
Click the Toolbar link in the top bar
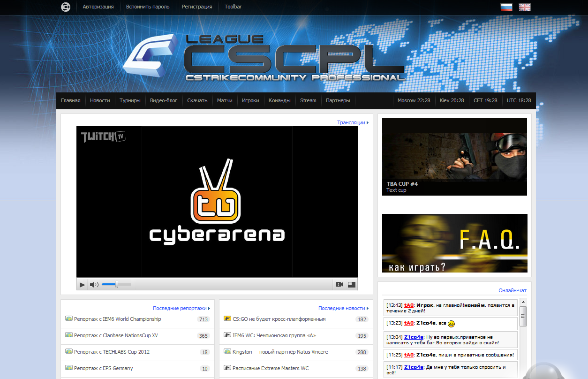click(233, 7)
